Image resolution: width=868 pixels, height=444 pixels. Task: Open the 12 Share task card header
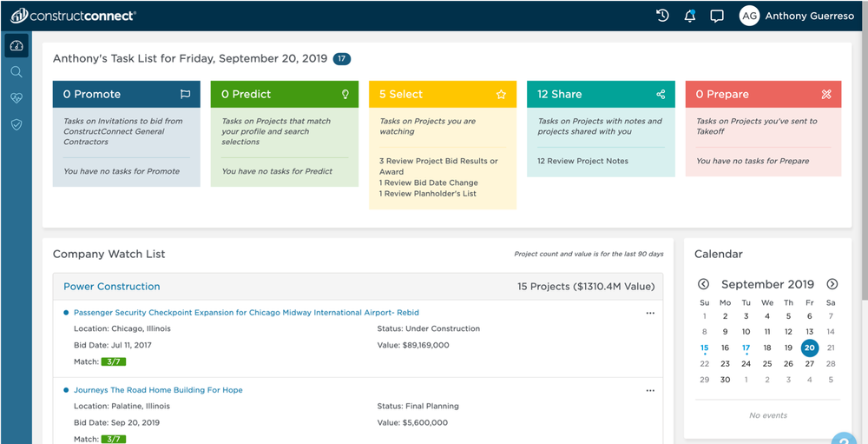point(602,94)
